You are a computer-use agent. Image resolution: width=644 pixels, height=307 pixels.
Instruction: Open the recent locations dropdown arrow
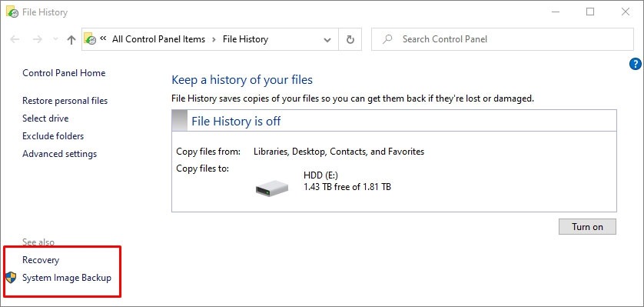(56, 39)
